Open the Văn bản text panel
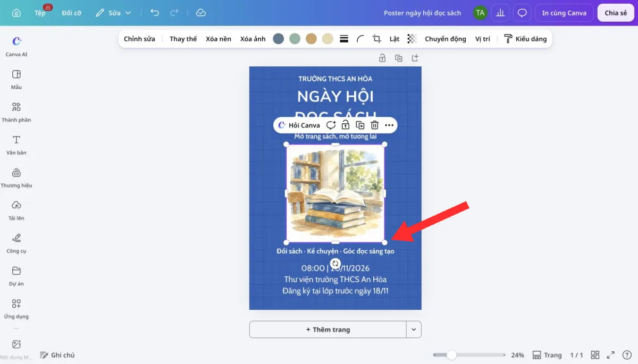The height and width of the screenshot is (364, 638). coord(16,145)
